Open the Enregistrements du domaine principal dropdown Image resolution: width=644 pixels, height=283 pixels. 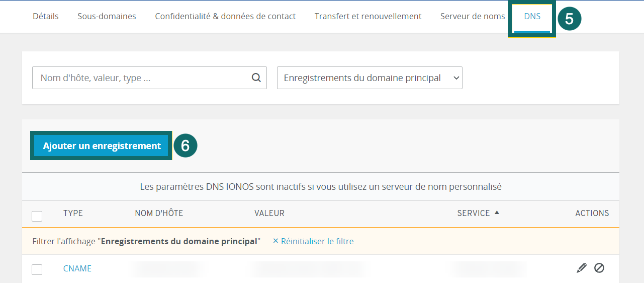370,78
